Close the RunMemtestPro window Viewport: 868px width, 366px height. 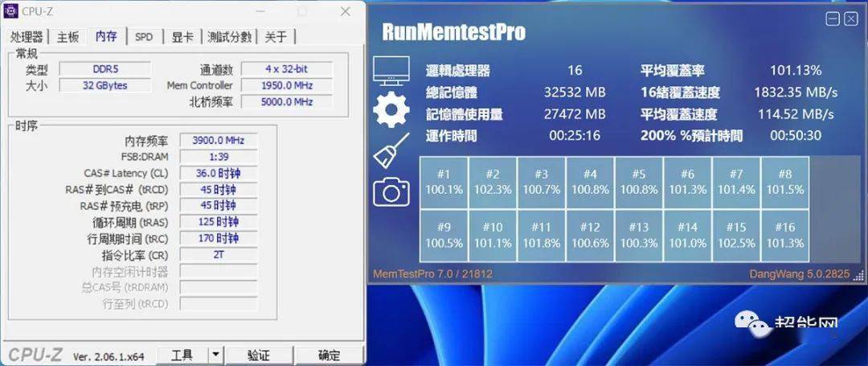[851, 19]
